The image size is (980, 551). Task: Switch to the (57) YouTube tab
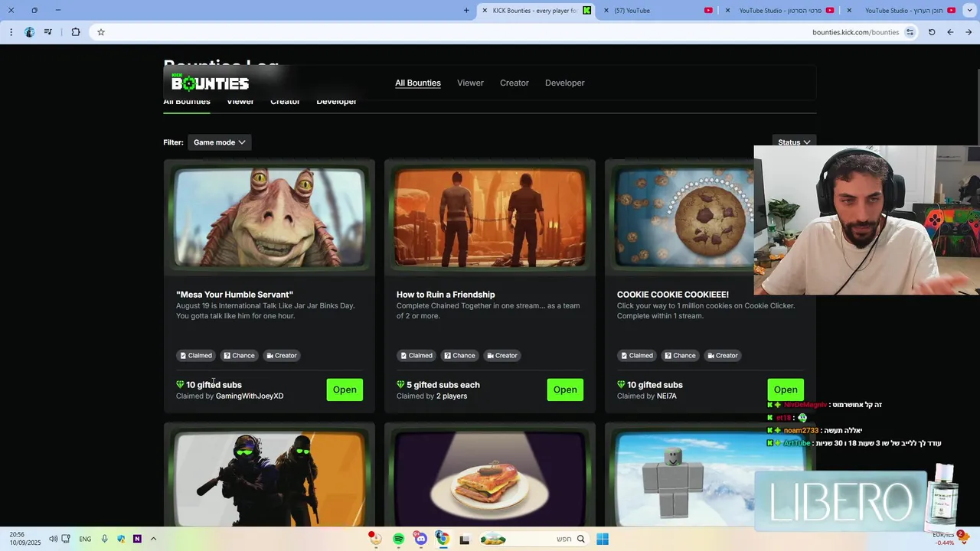pyautogui.click(x=658, y=11)
